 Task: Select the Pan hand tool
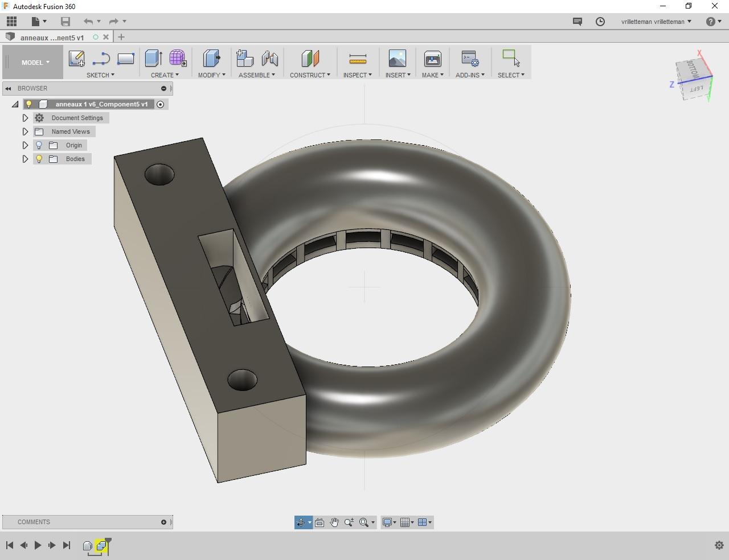334,522
